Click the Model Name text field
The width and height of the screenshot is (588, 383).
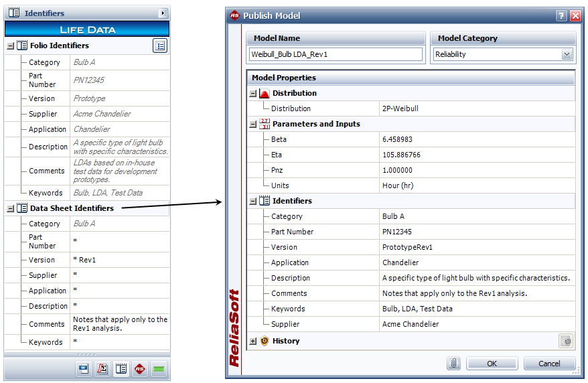[336, 54]
